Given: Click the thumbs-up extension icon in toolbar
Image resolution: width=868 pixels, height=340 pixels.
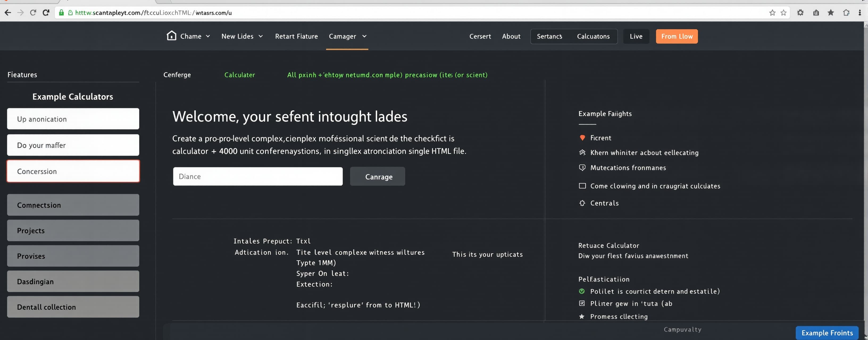Looking at the screenshot, I should tap(816, 13).
